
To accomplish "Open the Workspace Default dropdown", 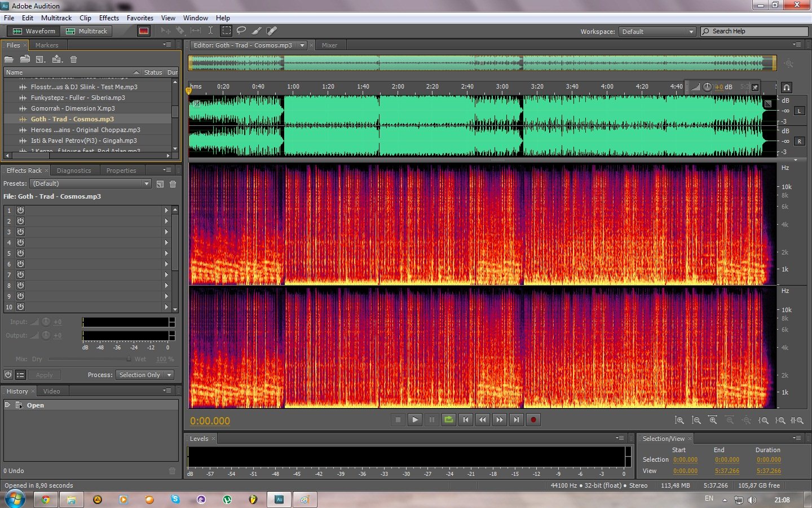I will click(657, 32).
